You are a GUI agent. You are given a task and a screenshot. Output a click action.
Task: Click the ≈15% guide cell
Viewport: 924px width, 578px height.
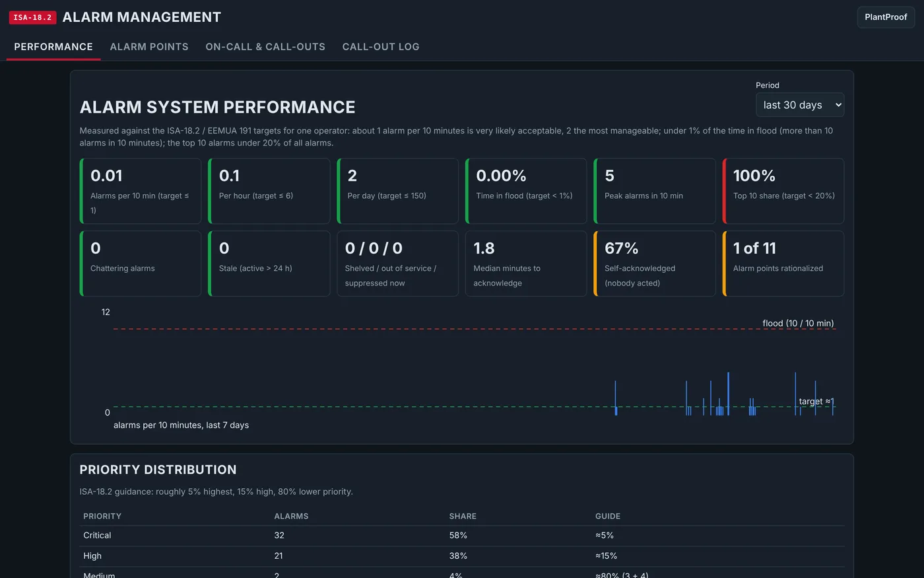pyautogui.click(x=607, y=556)
